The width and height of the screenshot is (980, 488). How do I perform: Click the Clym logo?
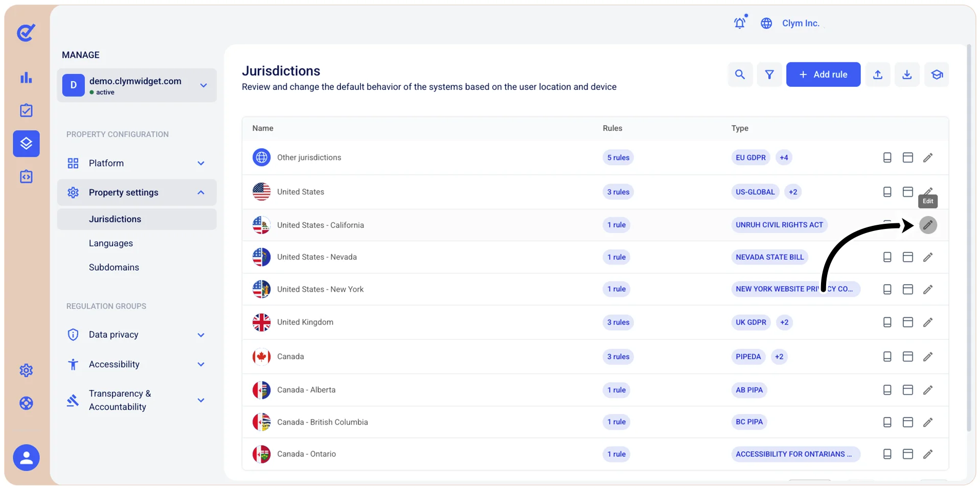pos(26,32)
